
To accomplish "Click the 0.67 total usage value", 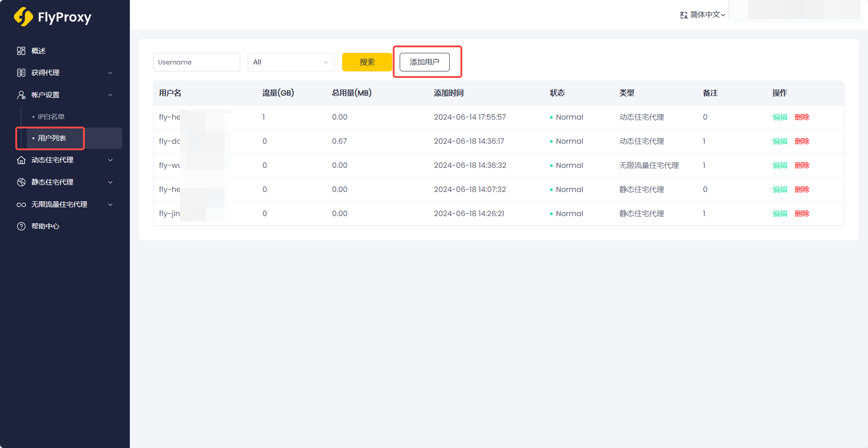I will pyautogui.click(x=339, y=141).
